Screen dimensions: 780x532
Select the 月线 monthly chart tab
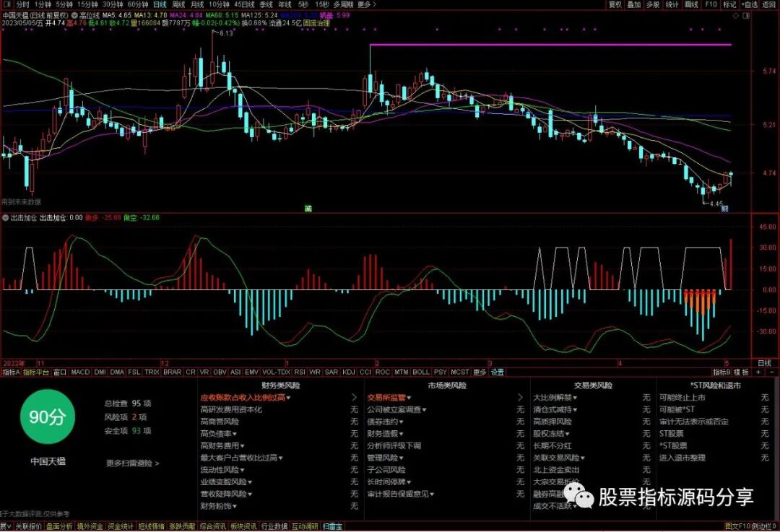click(x=197, y=4)
